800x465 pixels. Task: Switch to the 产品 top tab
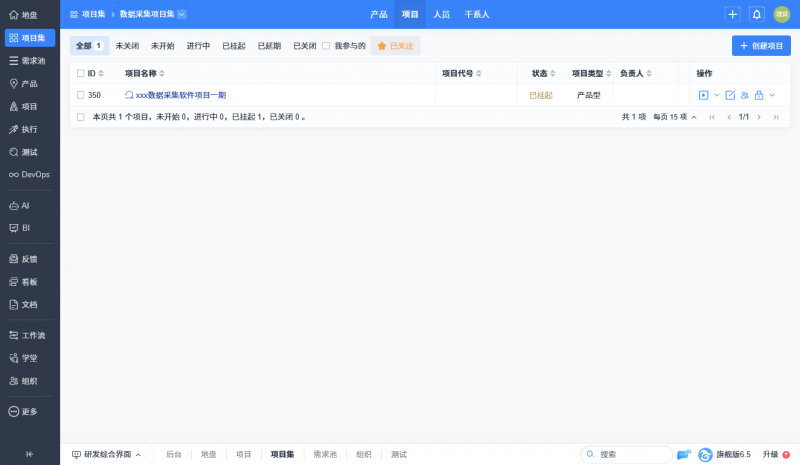click(379, 14)
